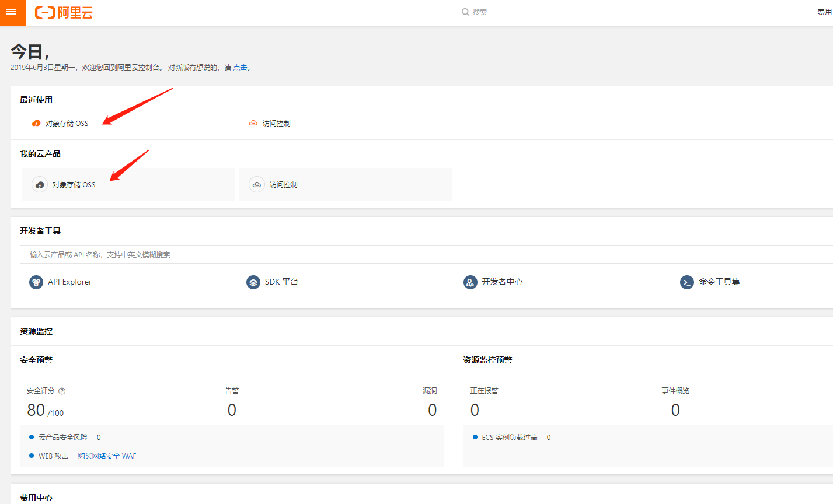Click the 资源监控 section heading

(x=36, y=331)
